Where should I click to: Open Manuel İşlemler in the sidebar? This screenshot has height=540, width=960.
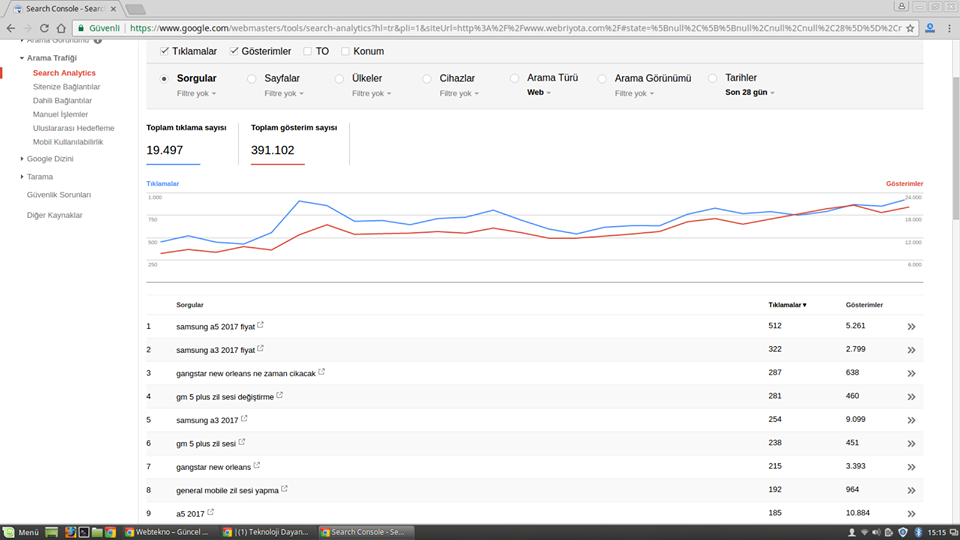coord(60,114)
